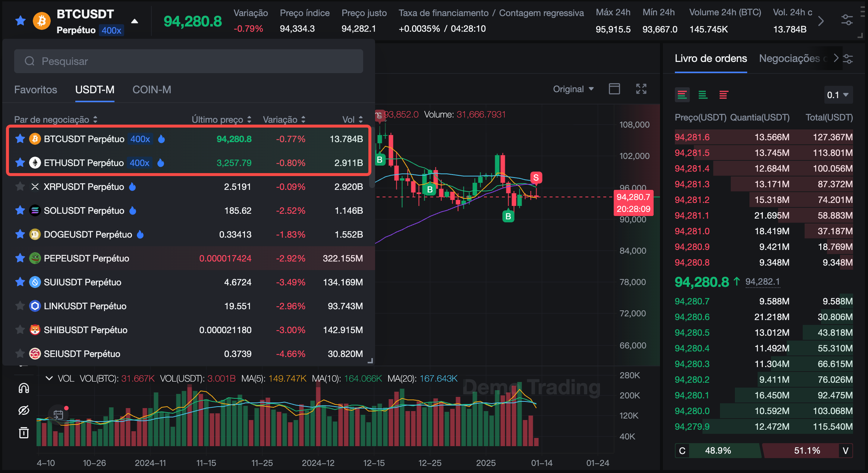Select the DOGEUSDT Perpétuo pair
The width and height of the screenshot is (868, 473).
pos(88,234)
